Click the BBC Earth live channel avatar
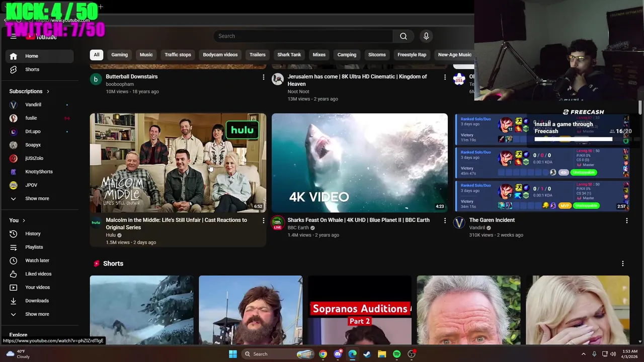The height and width of the screenshot is (362, 644). click(x=277, y=223)
